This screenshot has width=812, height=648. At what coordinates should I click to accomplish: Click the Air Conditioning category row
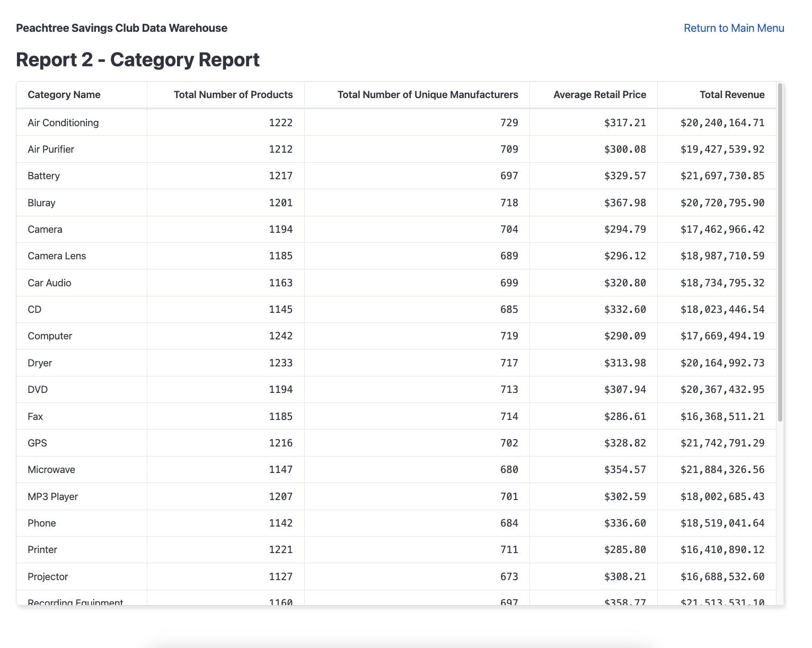coord(63,122)
